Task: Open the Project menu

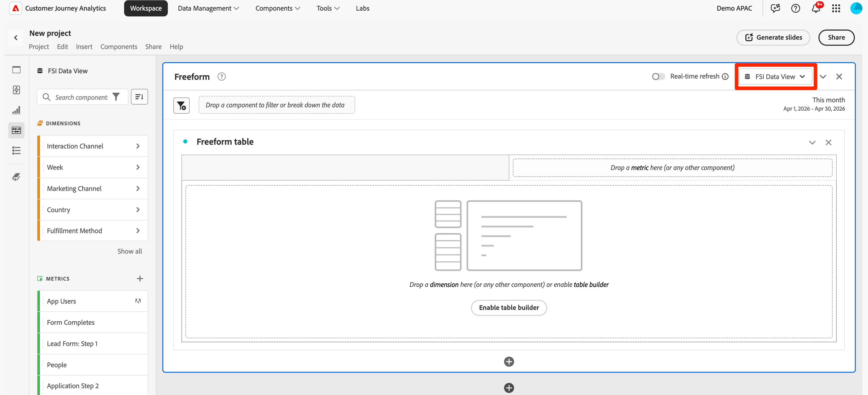Action: pos(39,47)
